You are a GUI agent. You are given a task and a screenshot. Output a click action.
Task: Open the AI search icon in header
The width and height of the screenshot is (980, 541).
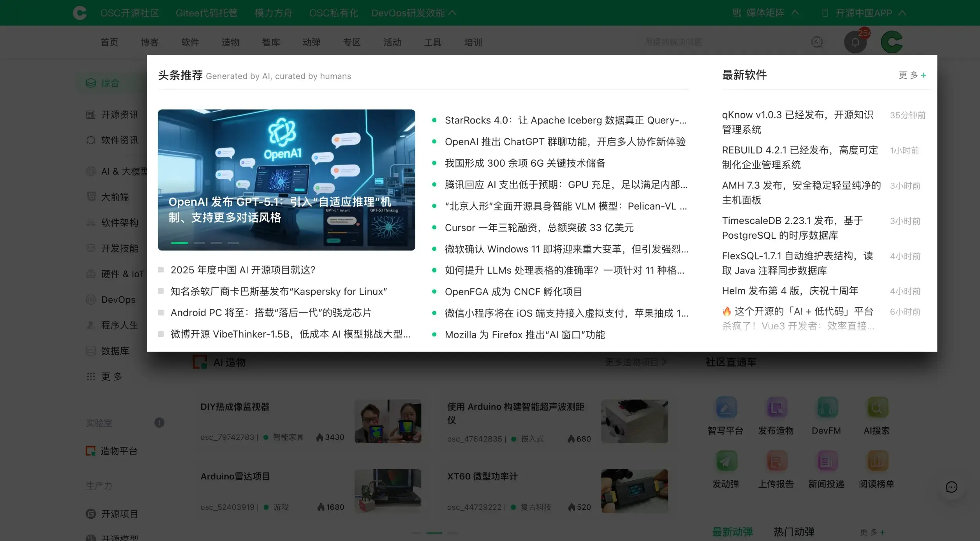817,42
